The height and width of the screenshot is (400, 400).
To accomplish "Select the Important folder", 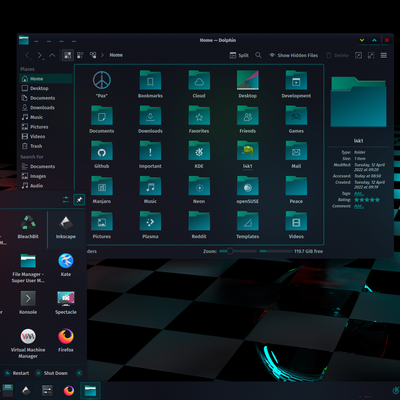I will pos(150,154).
